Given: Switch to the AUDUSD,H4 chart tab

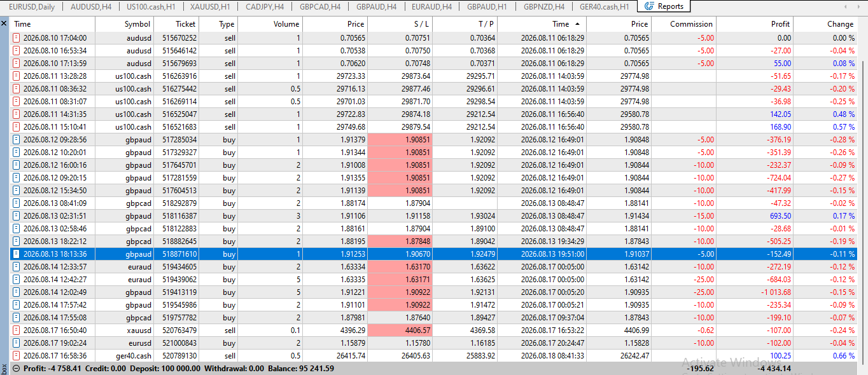Looking at the screenshot, I should click(x=91, y=6).
